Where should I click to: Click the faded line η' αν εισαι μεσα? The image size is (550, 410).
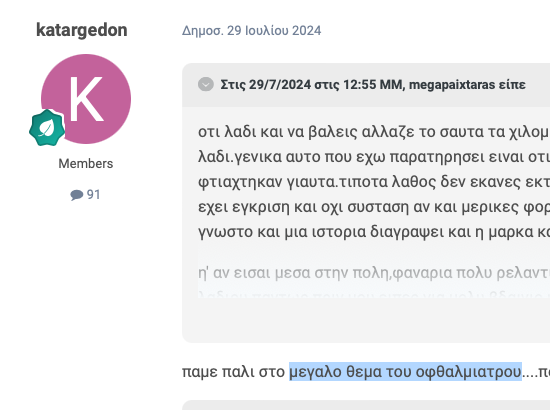pyautogui.click(x=374, y=273)
